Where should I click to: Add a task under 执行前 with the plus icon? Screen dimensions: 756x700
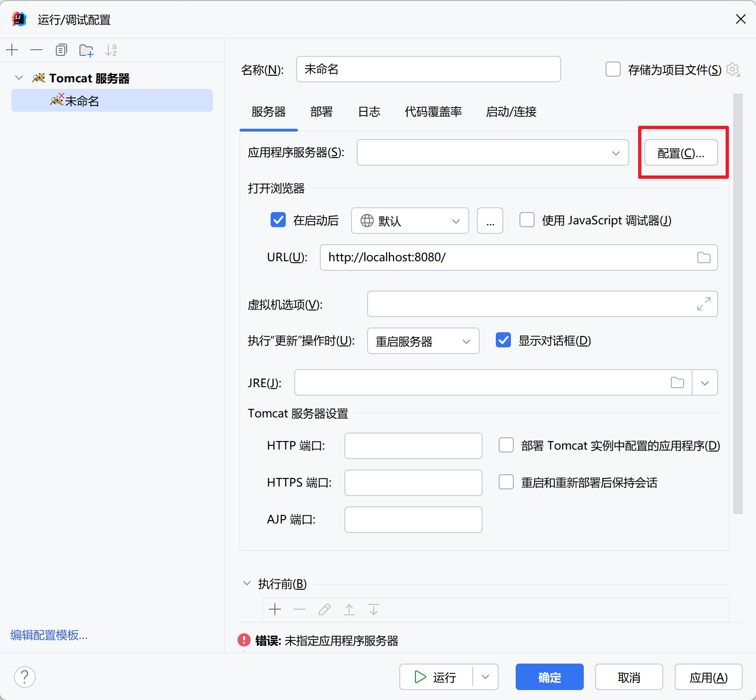point(275,609)
